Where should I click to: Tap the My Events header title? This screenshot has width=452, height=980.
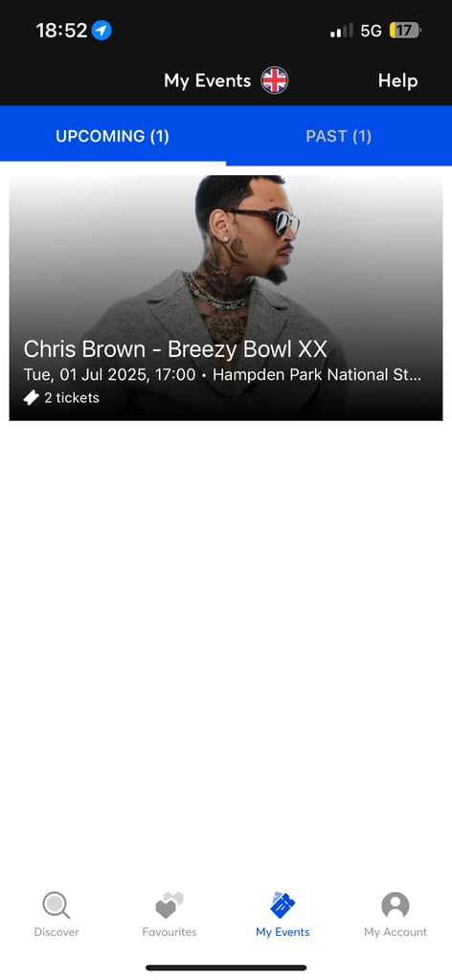click(208, 80)
